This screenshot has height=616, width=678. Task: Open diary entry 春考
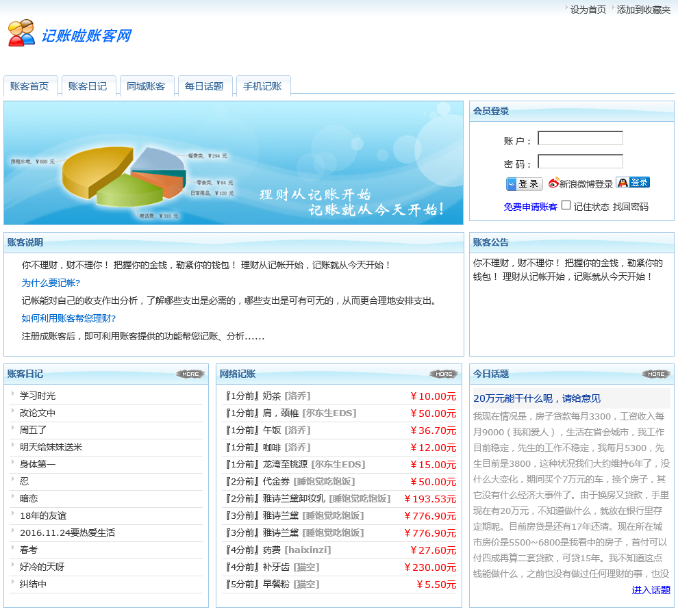click(x=29, y=550)
